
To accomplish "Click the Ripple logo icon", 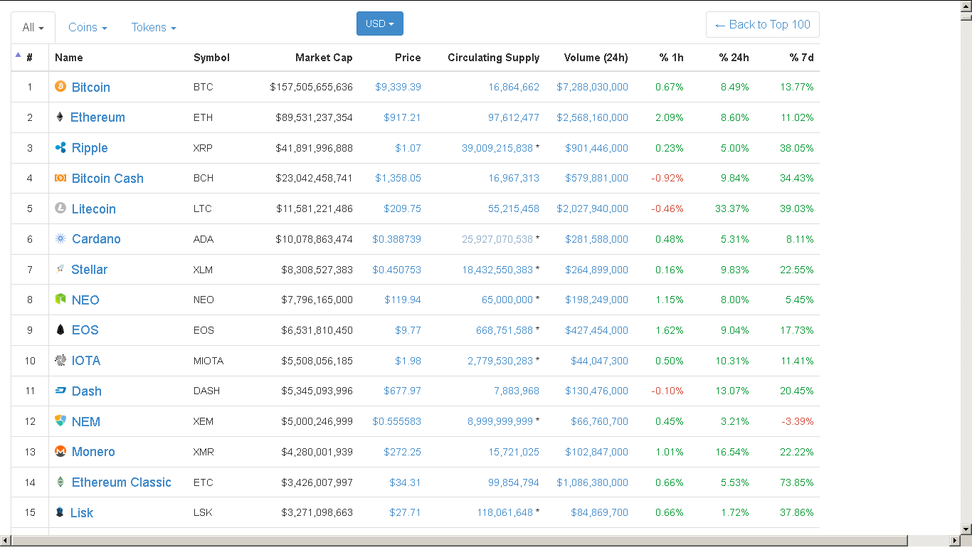I will [x=60, y=147].
